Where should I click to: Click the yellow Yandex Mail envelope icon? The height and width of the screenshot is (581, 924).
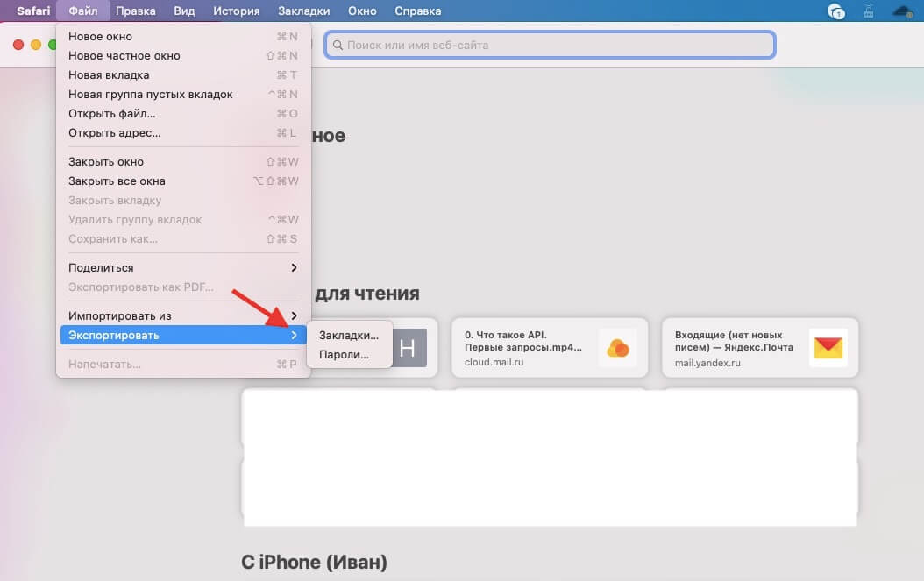click(x=828, y=348)
